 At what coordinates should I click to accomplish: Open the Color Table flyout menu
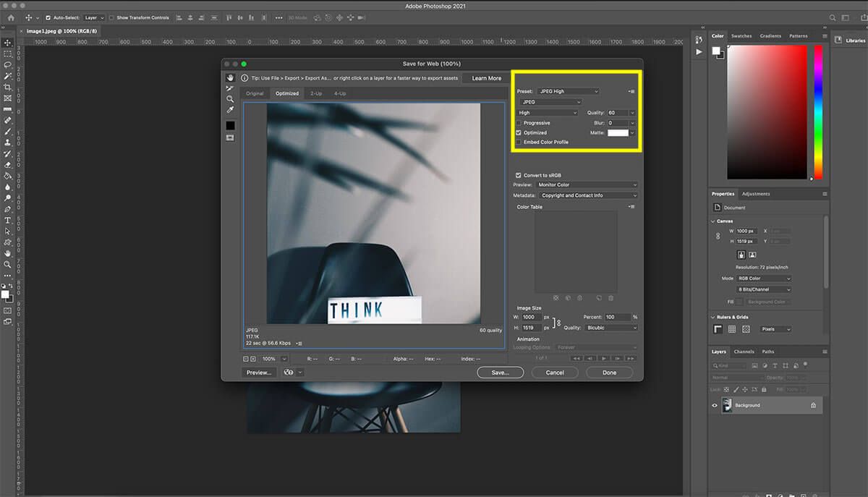[631, 207]
